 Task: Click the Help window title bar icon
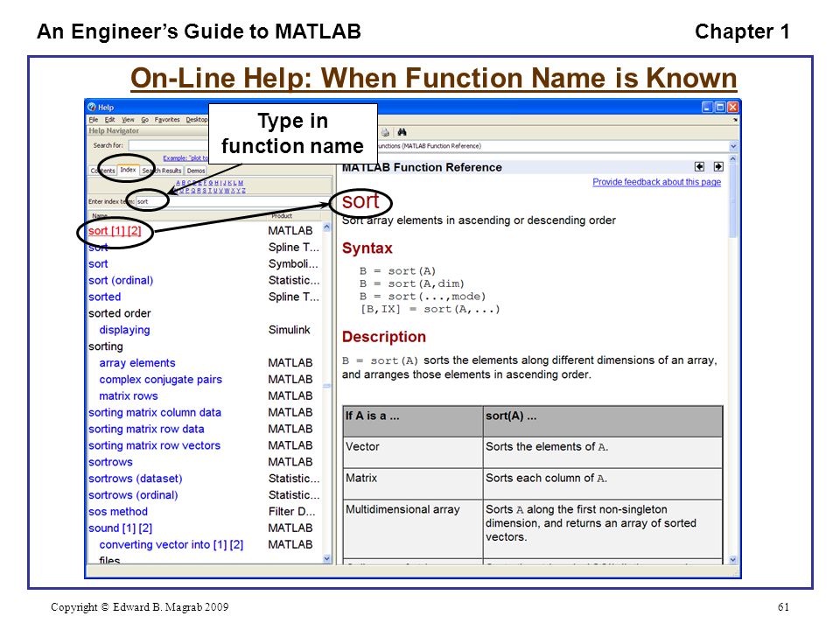click(x=92, y=107)
